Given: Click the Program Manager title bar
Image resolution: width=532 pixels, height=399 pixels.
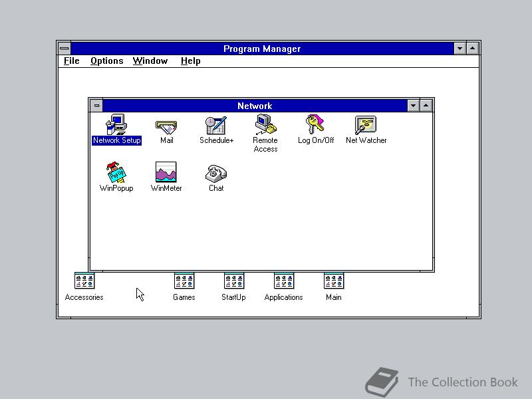Looking at the screenshot, I should coord(262,49).
